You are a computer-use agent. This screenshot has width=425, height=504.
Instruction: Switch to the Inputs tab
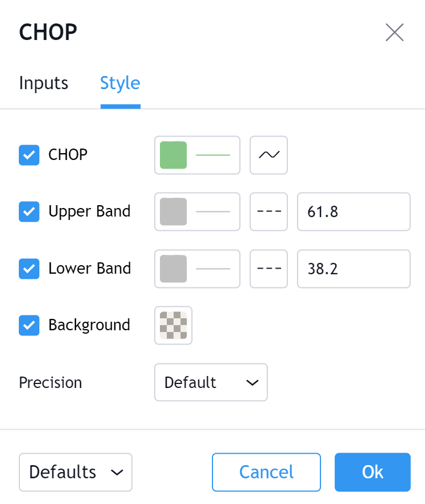[43, 83]
